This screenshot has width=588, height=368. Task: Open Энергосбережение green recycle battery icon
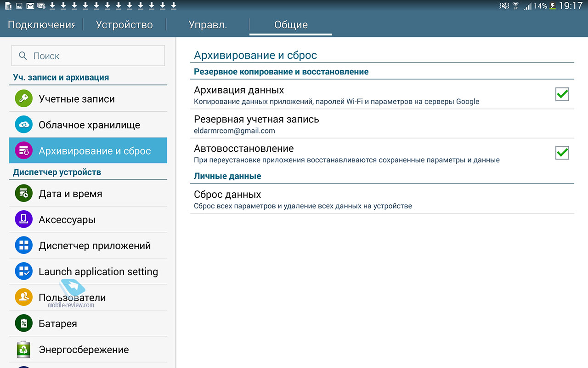(23, 350)
